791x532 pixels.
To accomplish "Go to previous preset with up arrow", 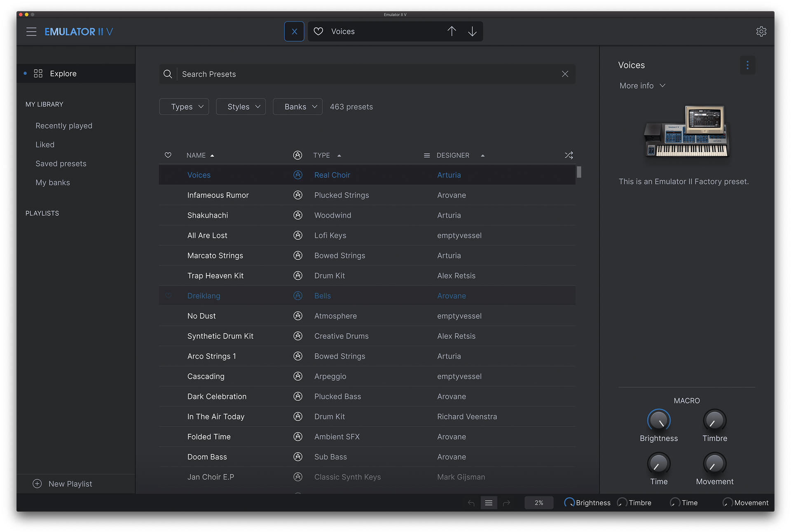I will [452, 32].
